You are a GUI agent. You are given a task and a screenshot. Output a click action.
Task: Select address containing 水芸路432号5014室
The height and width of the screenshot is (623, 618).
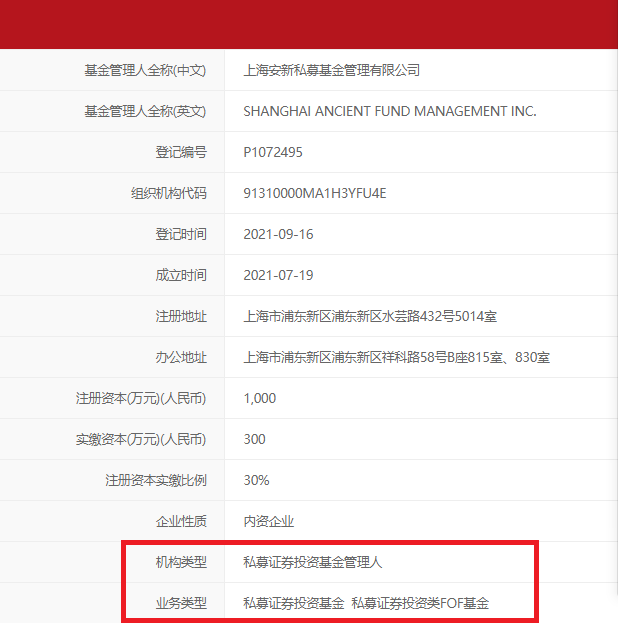coord(370,316)
